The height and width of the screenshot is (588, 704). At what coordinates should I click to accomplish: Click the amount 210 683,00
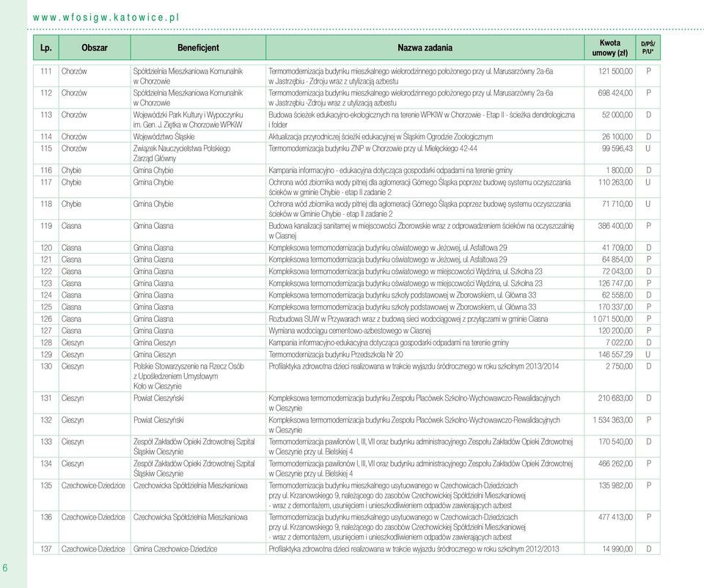click(615, 398)
